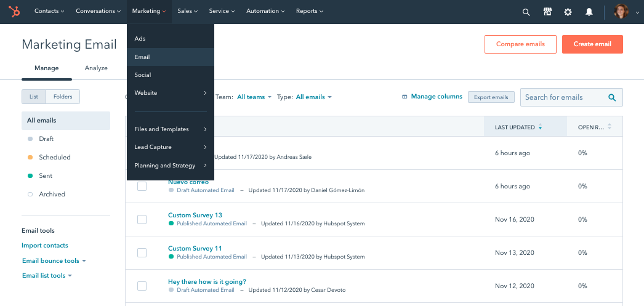Switch to Folders view toggle

point(63,97)
